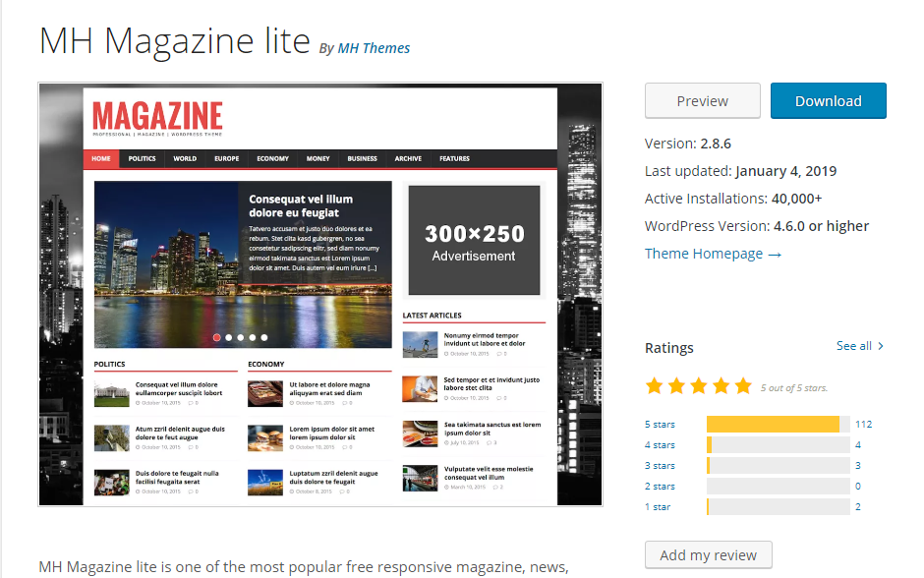Click the Preview button

click(703, 100)
